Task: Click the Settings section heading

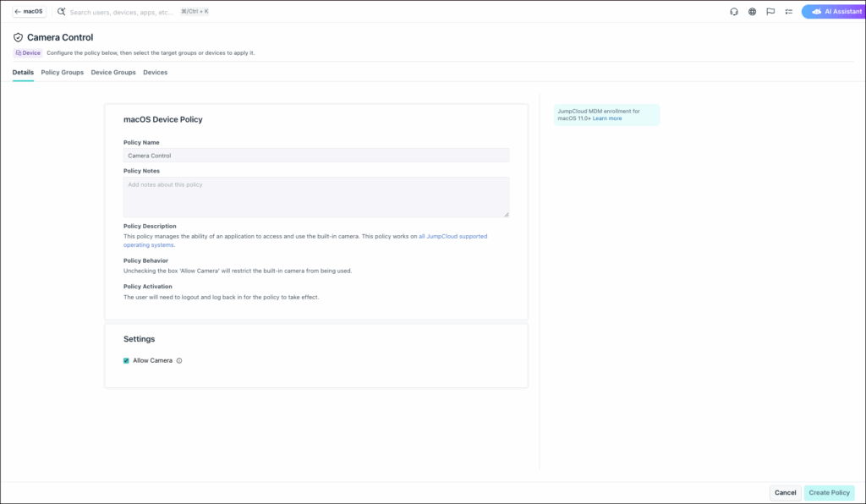Action: click(140, 339)
